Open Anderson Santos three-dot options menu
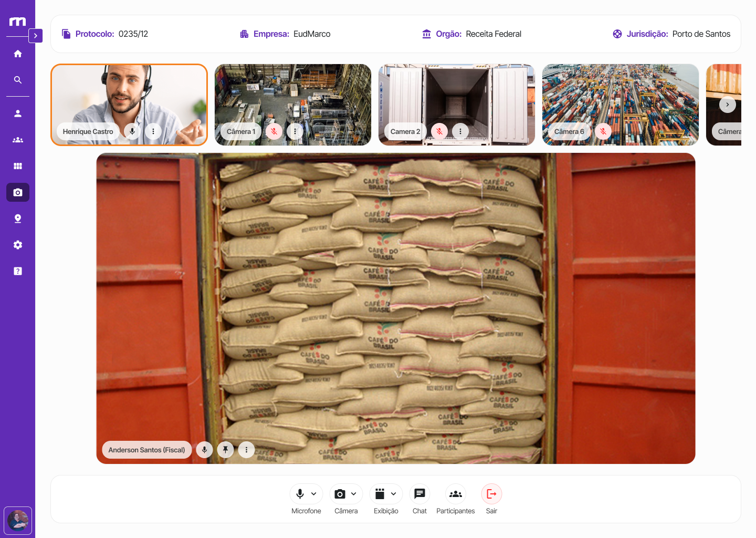This screenshot has height=538, width=756. pos(246,450)
